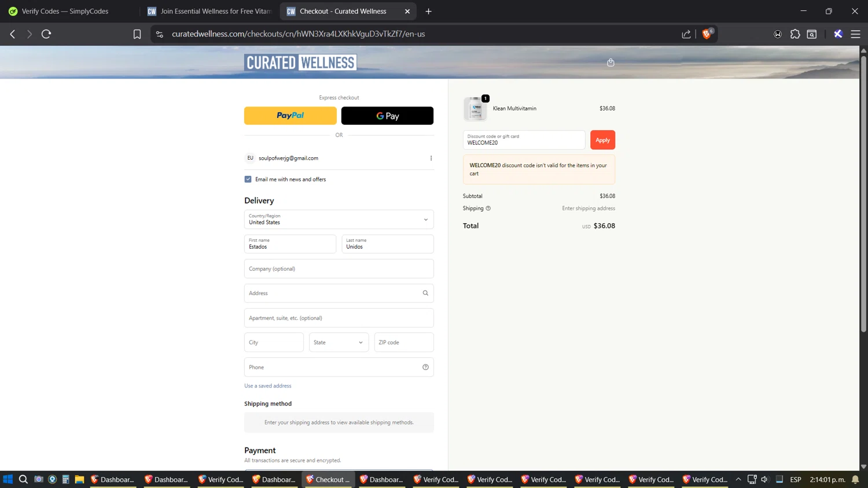868x488 pixels.
Task: Open site settings icon in address bar
Action: click(x=160, y=34)
